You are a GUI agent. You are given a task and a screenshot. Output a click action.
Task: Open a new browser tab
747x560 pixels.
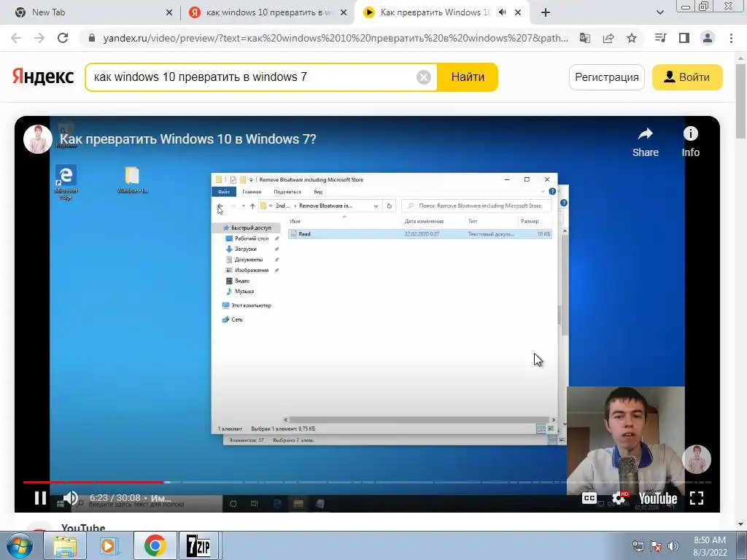coord(546,13)
